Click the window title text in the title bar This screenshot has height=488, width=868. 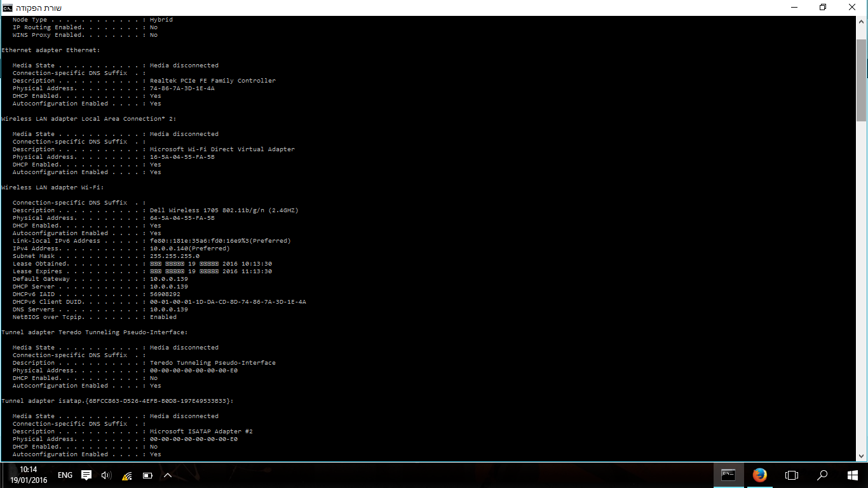39,8
